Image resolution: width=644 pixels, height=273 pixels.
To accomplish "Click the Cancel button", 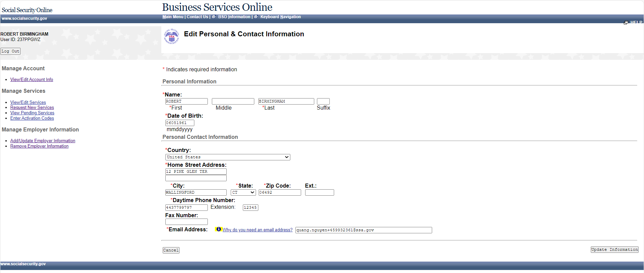I will pos(171,250).
